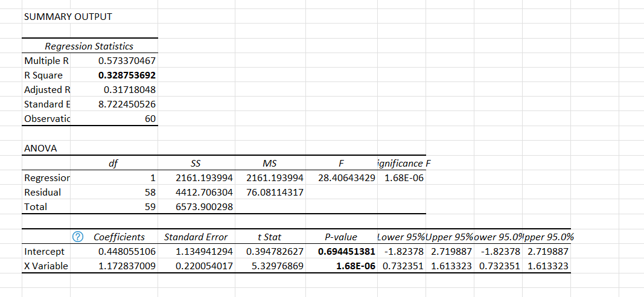Select the SUMMARY OUTPUT title cell
Image resolution: width=644 pixels, height=297 pixels.
[68, 17]
